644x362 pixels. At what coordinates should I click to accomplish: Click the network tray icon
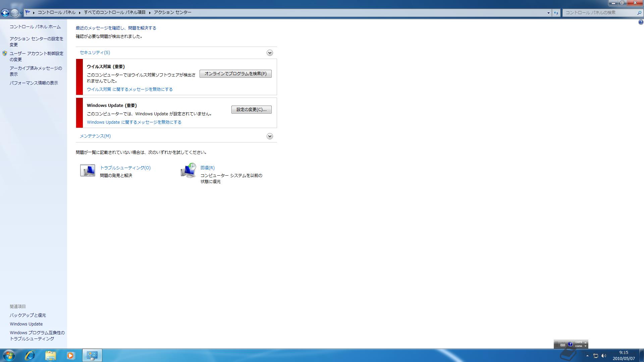click(x=596, y=356)
